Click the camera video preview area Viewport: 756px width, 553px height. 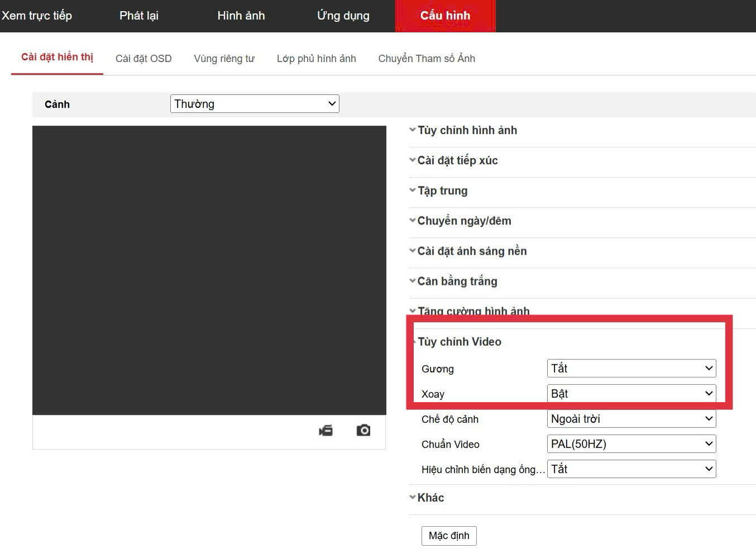pyautogui.click(x=209, y=270)
